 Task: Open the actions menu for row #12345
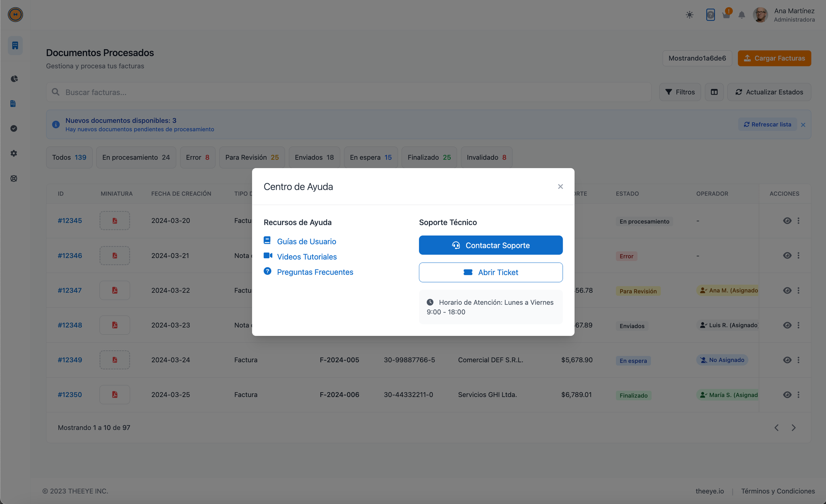tap(798, 221)
